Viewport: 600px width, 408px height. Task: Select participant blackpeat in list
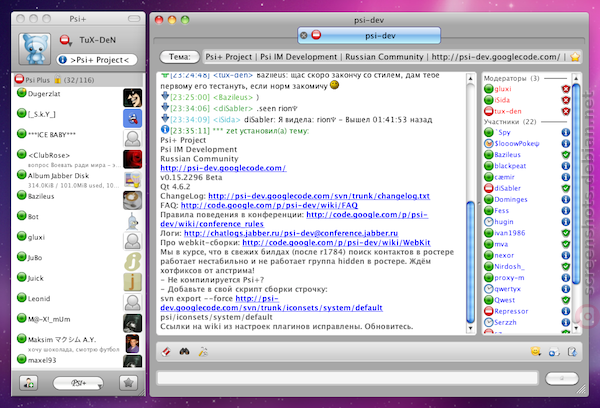(x=527, y=166)
